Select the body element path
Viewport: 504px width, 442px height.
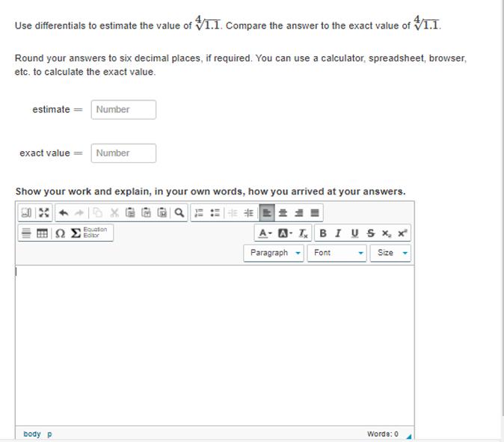(32, 434)
